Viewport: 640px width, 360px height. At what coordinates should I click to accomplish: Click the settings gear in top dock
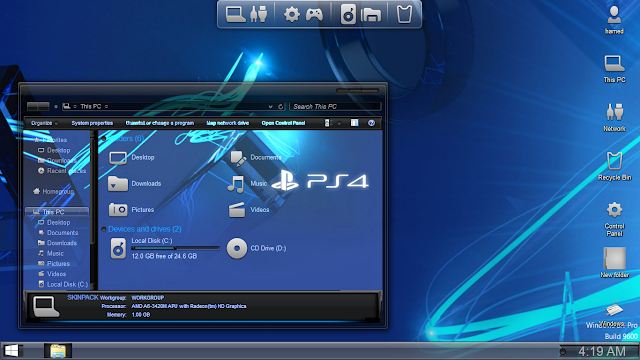click(291, 15)
